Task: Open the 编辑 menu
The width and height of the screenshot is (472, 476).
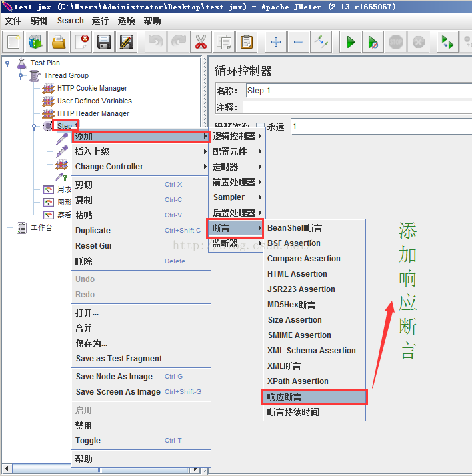Action: pyautogui.click(x=39, y=21)
